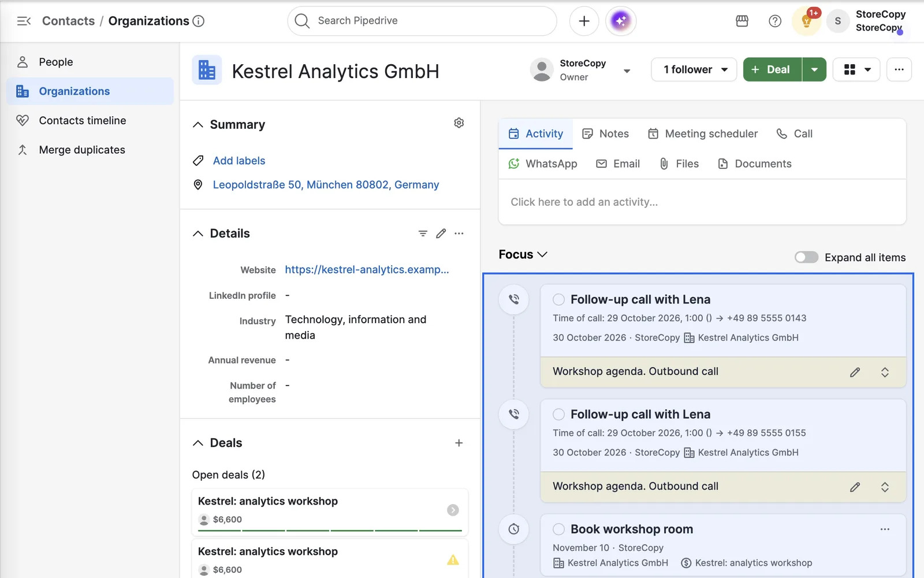Open the Organizations info icon

click(199, 21)
